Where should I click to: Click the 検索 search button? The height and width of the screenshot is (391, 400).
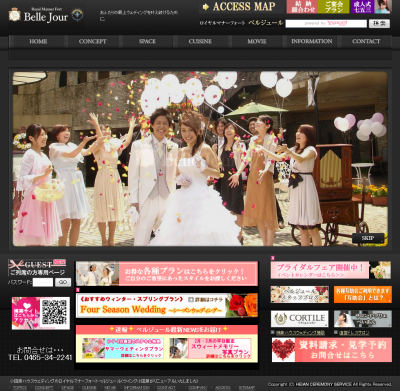coord(379,24)
